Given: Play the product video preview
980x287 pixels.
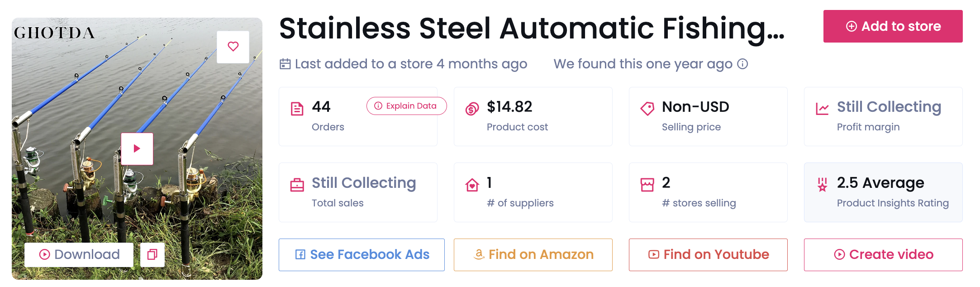Looking at the screenshot, I should point(137,148).
